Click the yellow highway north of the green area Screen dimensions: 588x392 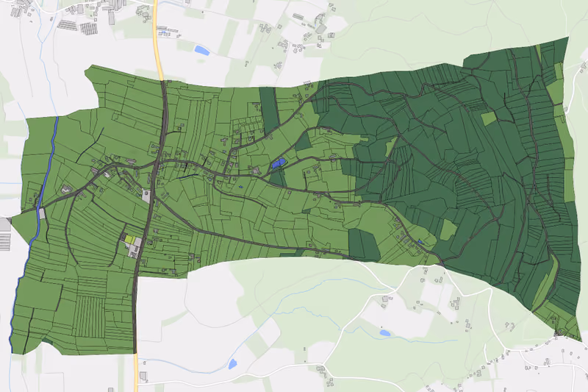pos(158,40)
